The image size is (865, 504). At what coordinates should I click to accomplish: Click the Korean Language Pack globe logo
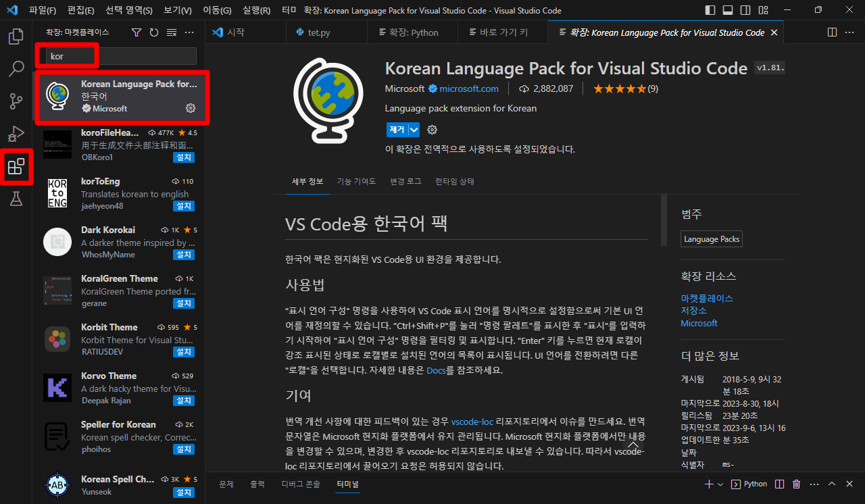(x=330, y=102)
